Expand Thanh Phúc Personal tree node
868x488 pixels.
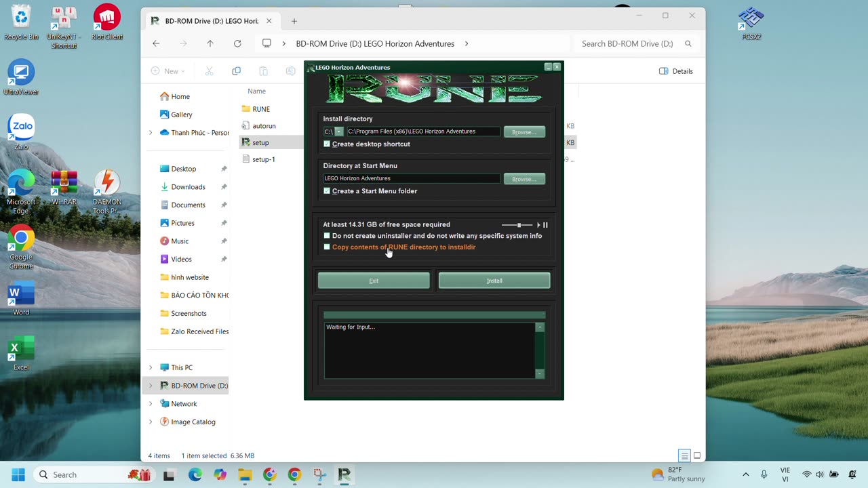click(x=151, y=133)
